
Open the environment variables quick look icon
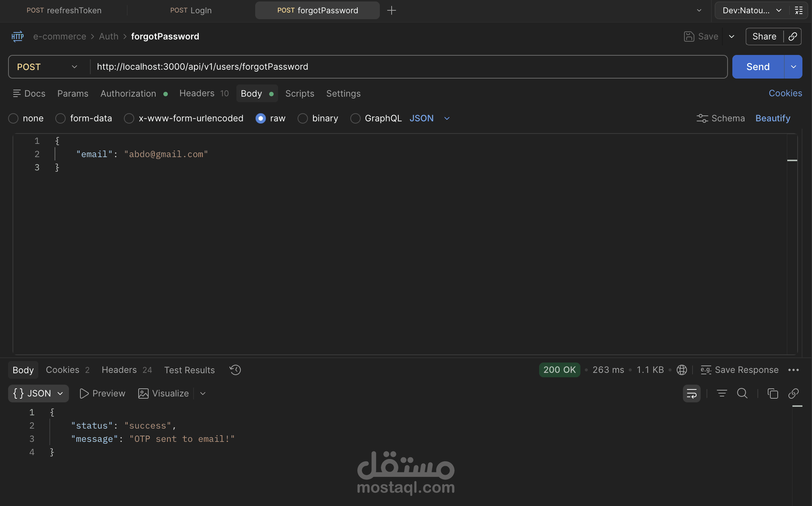coord(799,10)
